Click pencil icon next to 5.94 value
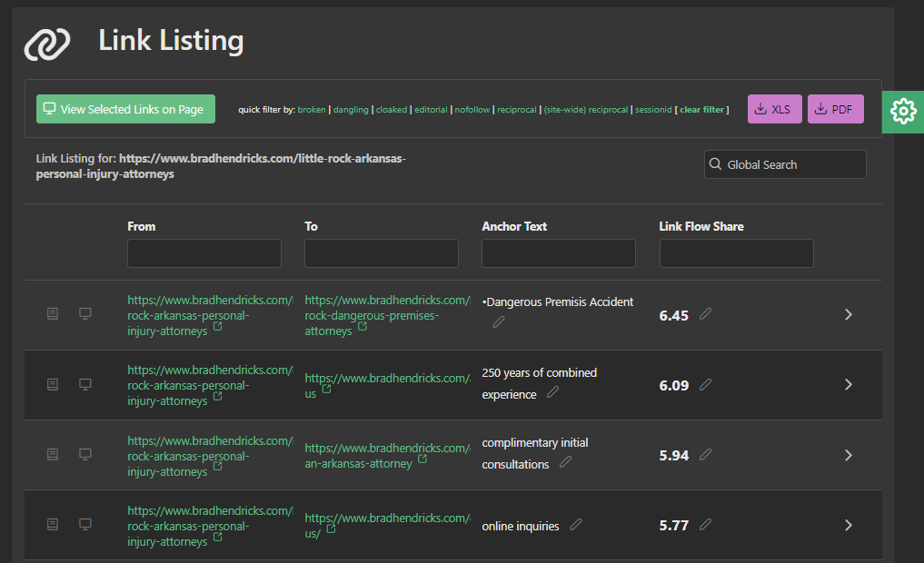 [x=705, y=454]
